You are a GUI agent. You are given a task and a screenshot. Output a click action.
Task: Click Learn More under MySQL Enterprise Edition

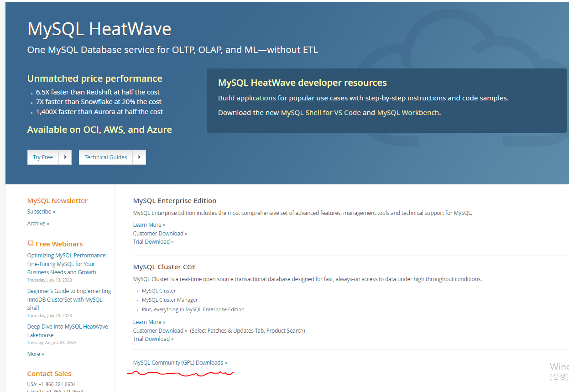click(149, 225)
